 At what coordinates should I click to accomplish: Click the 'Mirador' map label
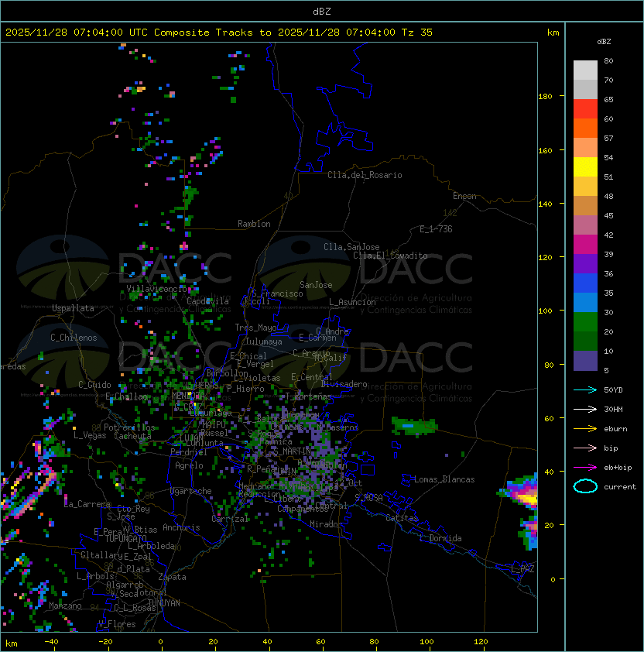pyautogui.click(x=326, y=524)
